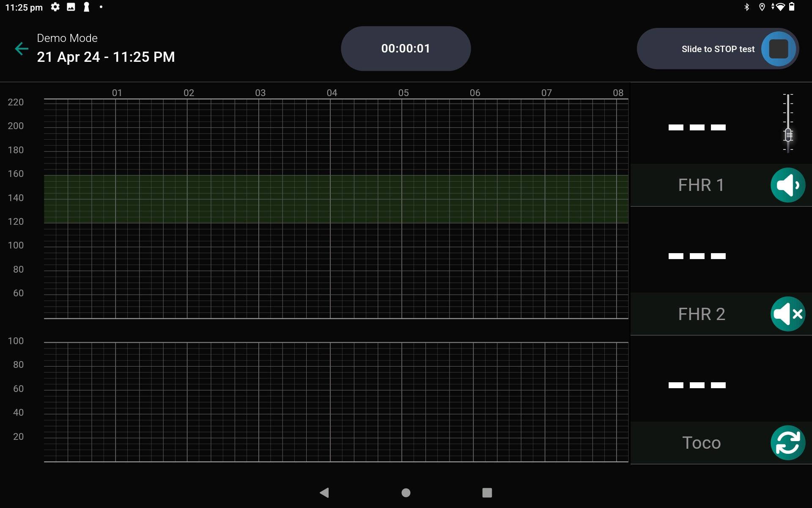This screenshot has width=812, height=508.
Task: Reset Toco with the refresh icon
Action: pyautogui.click(x=787, y=443)
